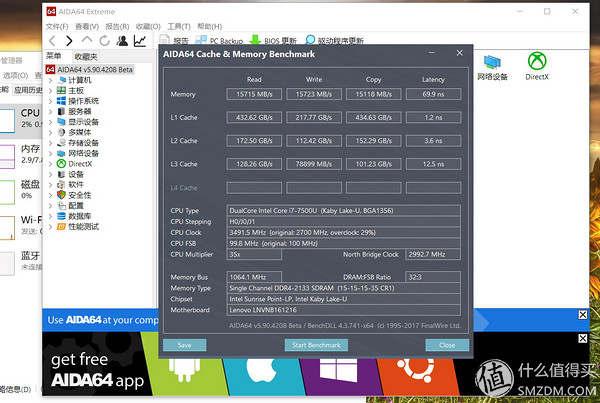Open the DirectX icon in right pane
This screenshot has width=600, height=403.
click(x=536, y=66)
